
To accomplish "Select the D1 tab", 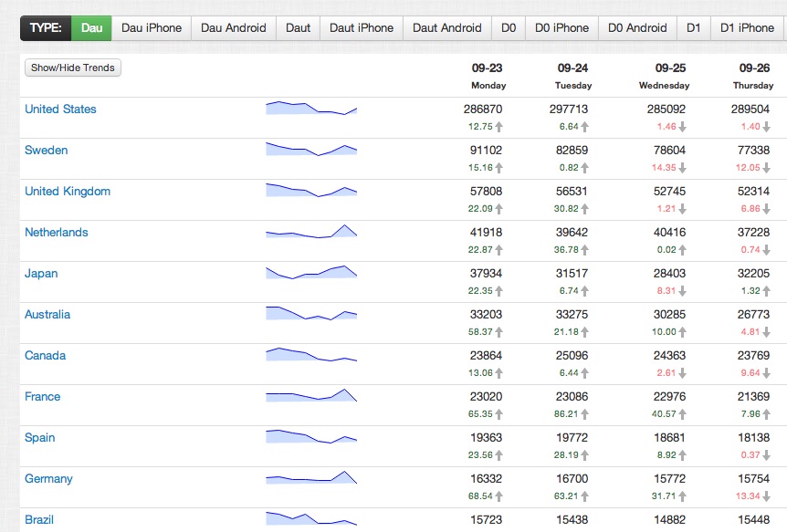I will (694, 28).
